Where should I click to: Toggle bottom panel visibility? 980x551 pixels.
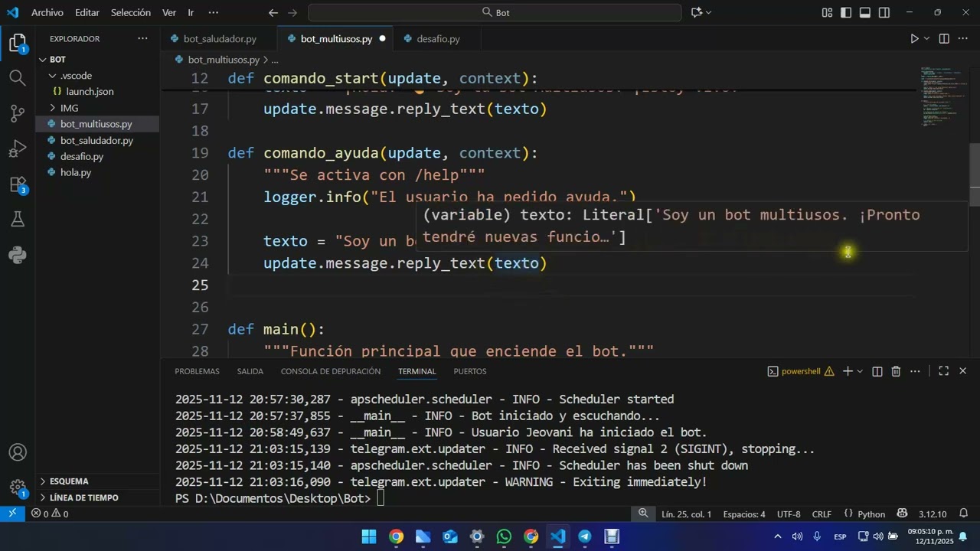click(x=865, y=12)
